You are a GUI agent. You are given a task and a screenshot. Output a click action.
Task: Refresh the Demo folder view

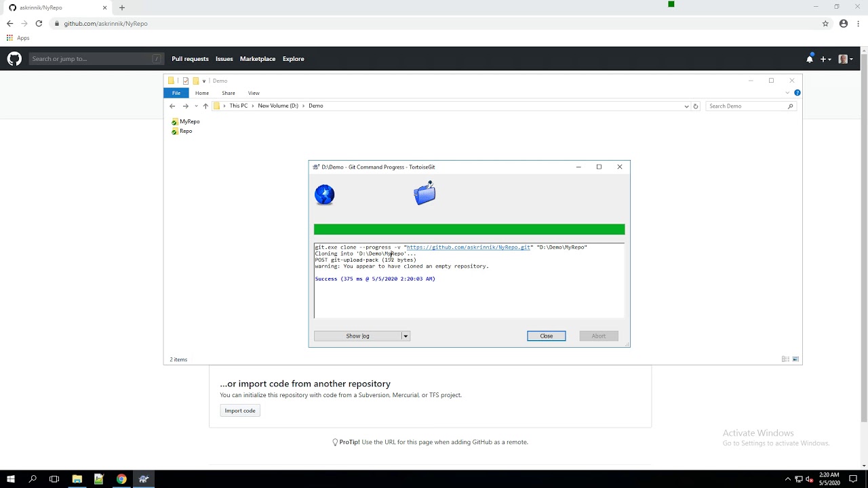tap(695, 106)
